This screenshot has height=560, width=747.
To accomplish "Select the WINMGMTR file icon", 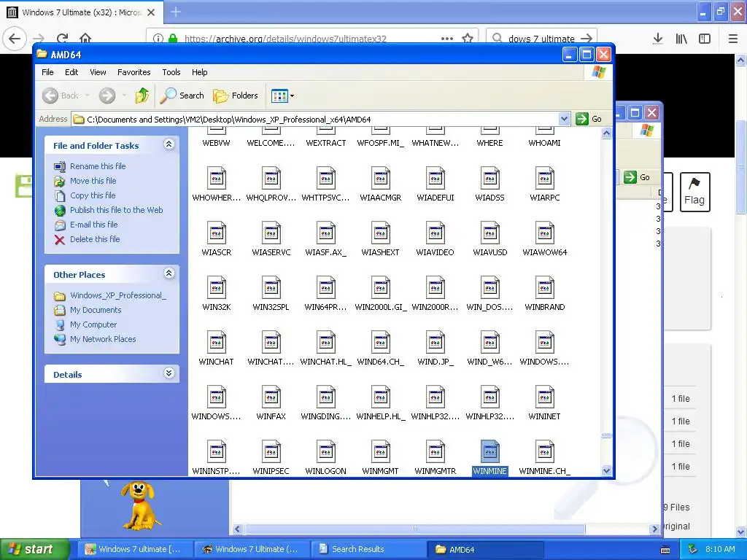I will pyautogui.click(x=436, y=451).
